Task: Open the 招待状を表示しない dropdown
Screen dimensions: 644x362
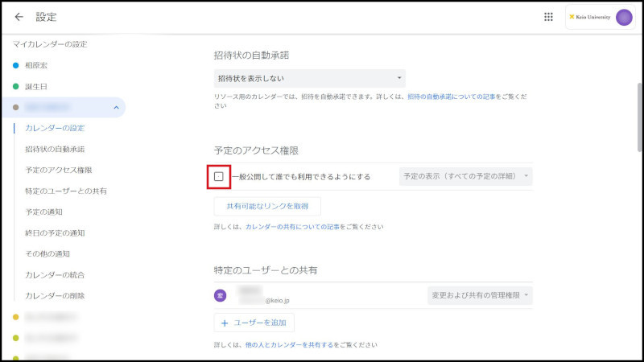Action: point(309,78)
